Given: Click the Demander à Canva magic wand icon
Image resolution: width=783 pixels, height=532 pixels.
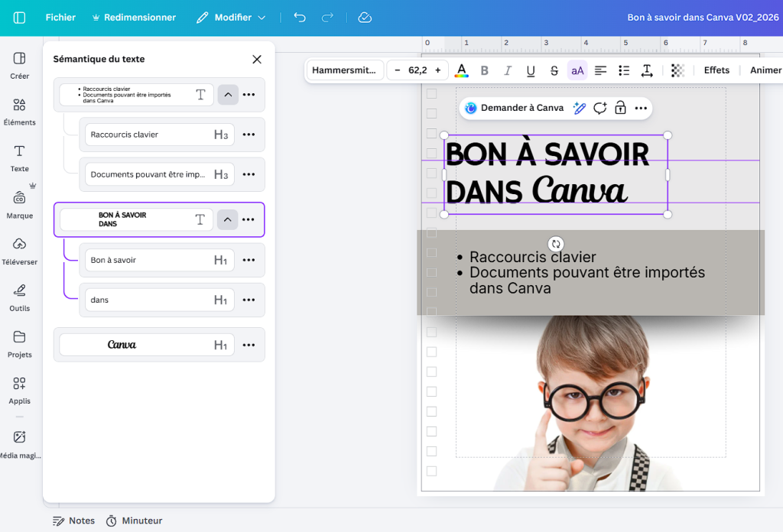Looking at the screenshot, I should (x=579, y=109).
